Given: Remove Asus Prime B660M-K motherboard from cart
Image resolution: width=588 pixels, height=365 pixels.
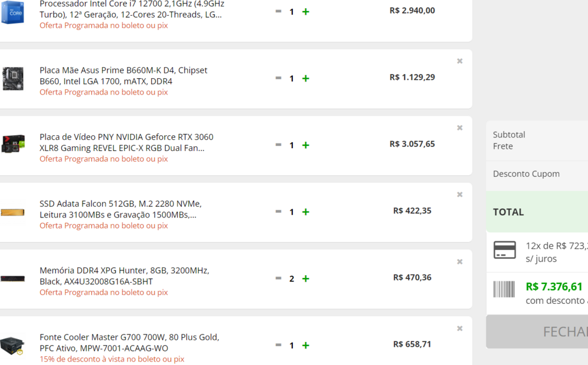Looking at the screenshot, I should point(460,61).
